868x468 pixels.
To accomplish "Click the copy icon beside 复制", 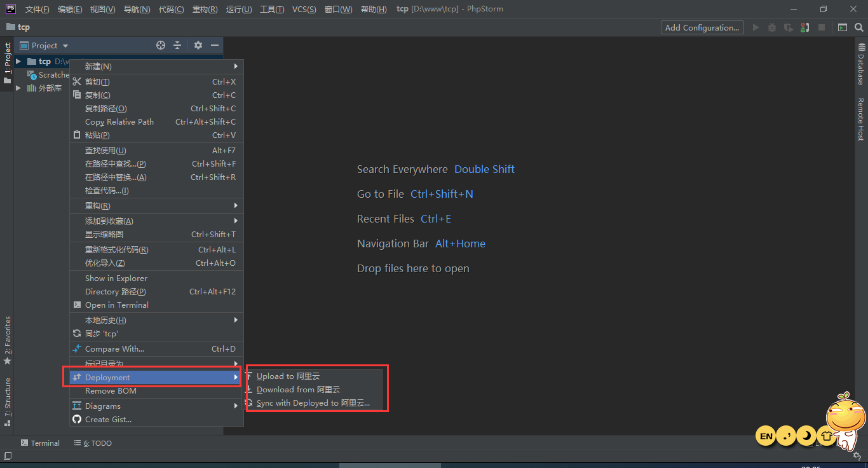I will [77, 95].
